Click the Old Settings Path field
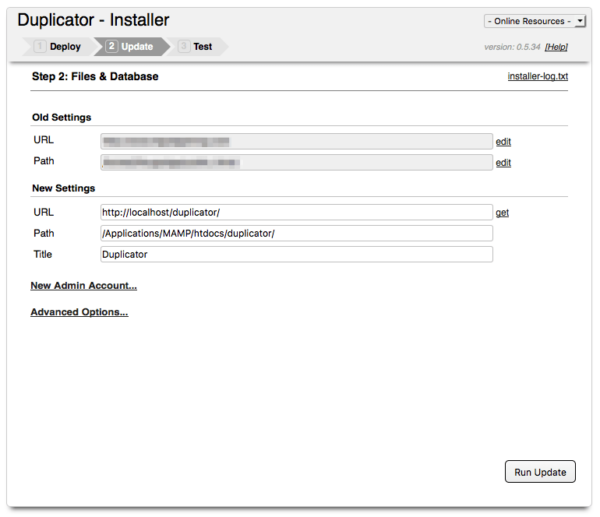 296,162
